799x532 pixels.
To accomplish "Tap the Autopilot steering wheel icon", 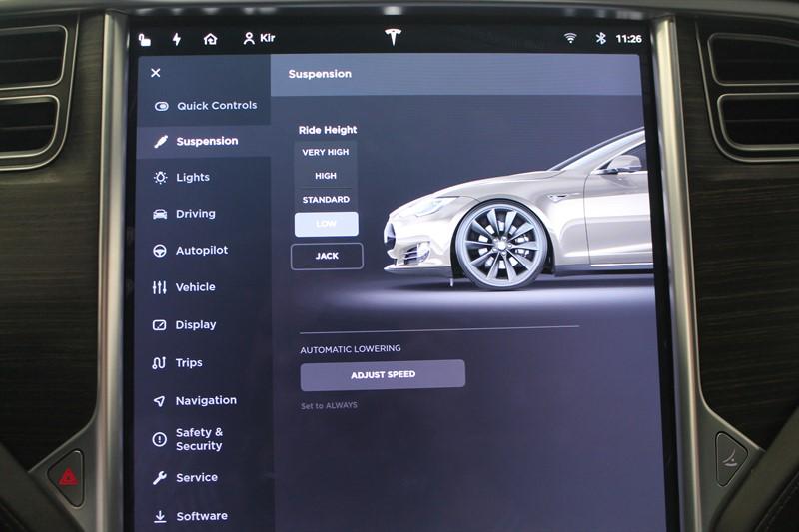I will tap(160, 251).
